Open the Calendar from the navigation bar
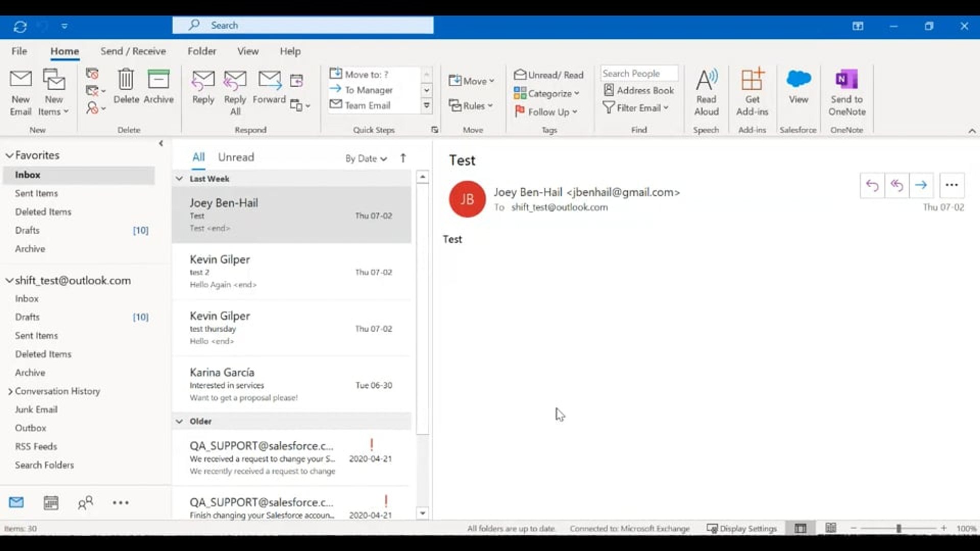The width and height of the screenshot is (980, 551). 51,503
